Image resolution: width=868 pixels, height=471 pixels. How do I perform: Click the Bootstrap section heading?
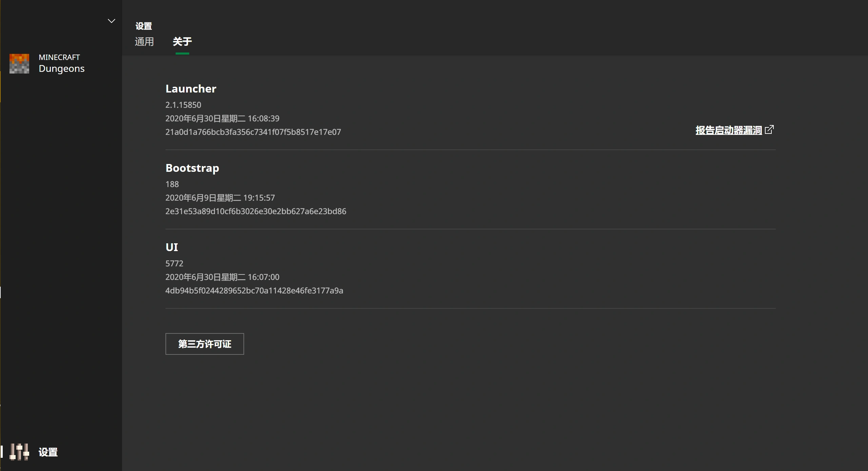192,168
